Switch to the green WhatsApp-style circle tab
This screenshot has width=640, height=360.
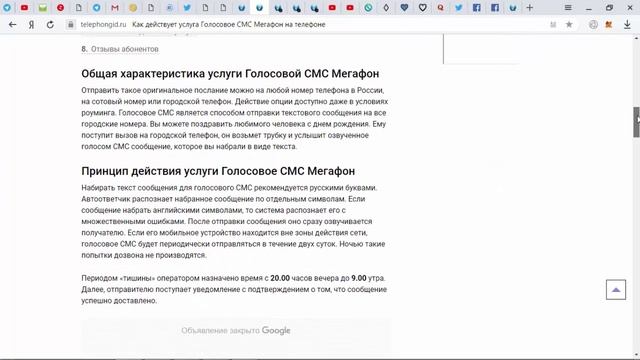368,7
